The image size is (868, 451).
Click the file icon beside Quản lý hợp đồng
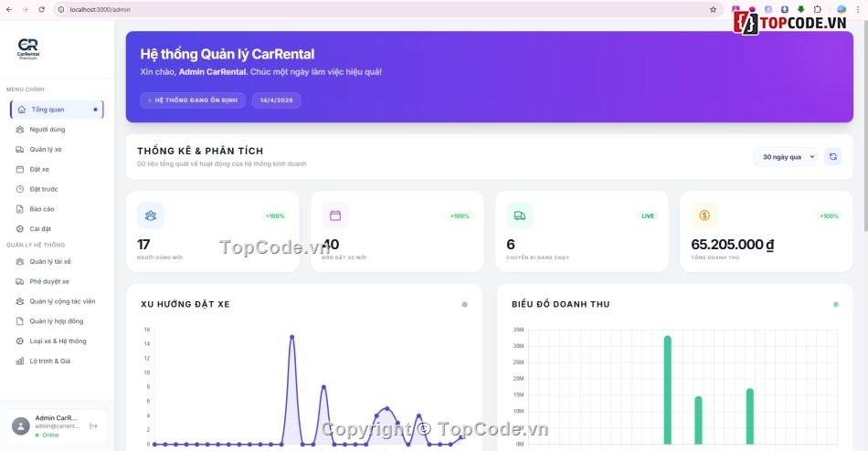tap(20, 321)
